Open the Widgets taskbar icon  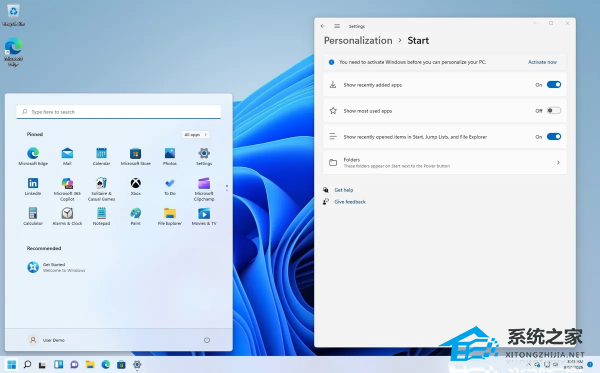coord(59,365)
